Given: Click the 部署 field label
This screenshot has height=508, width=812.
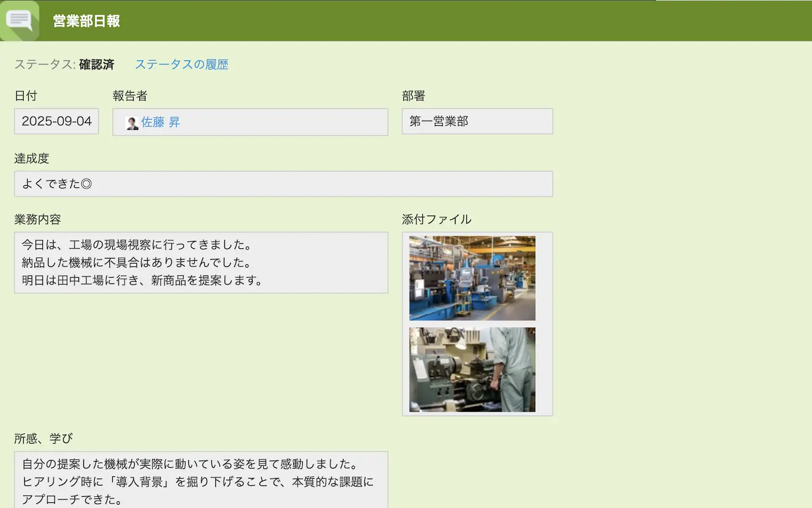Looking at the screenshot, I should 413,96.
